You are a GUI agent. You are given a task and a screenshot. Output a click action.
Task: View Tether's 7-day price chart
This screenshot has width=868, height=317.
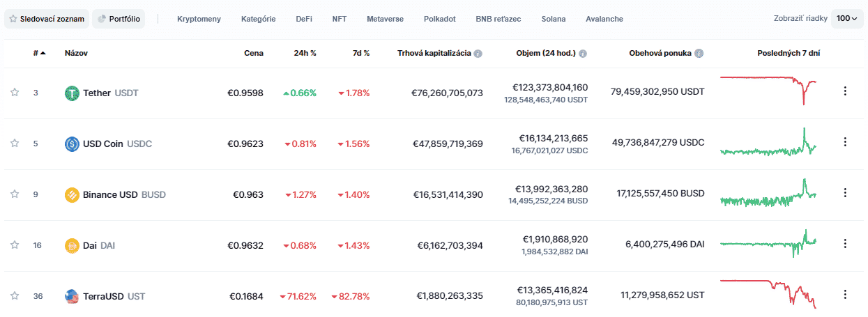pos(768,91)
